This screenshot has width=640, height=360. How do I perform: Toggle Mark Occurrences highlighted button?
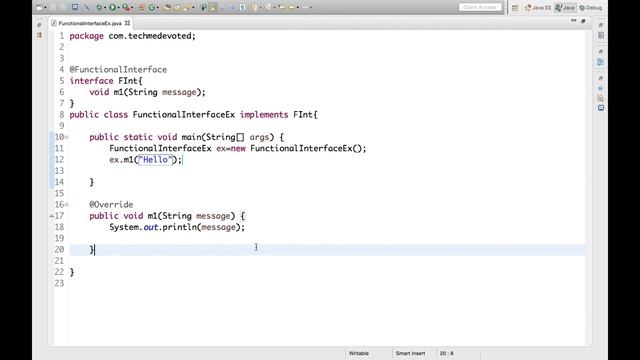213,7
